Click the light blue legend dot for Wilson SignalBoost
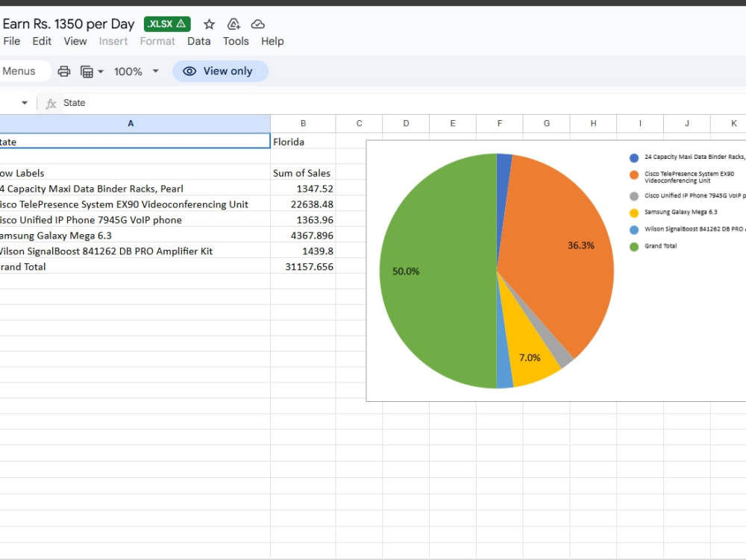The image size is (746, 560). (x=633, y=230)
